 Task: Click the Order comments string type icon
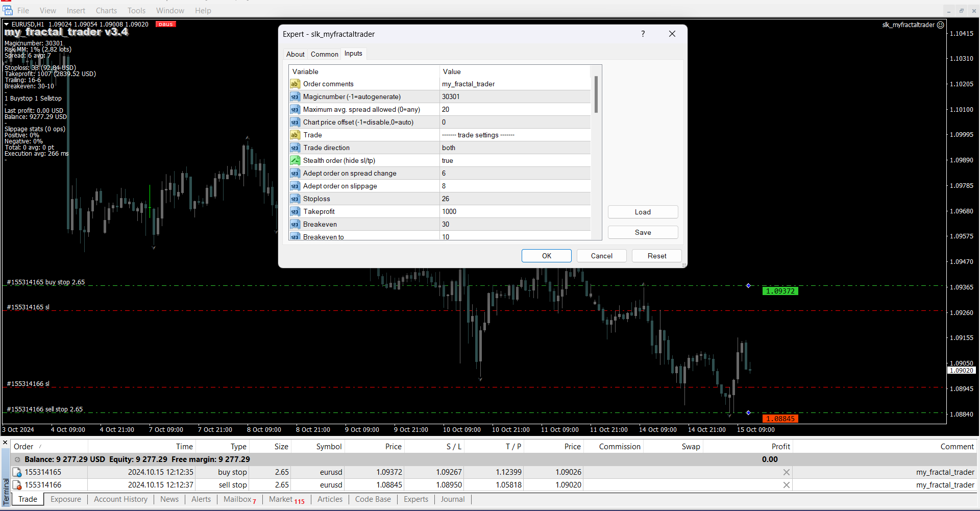295,84
